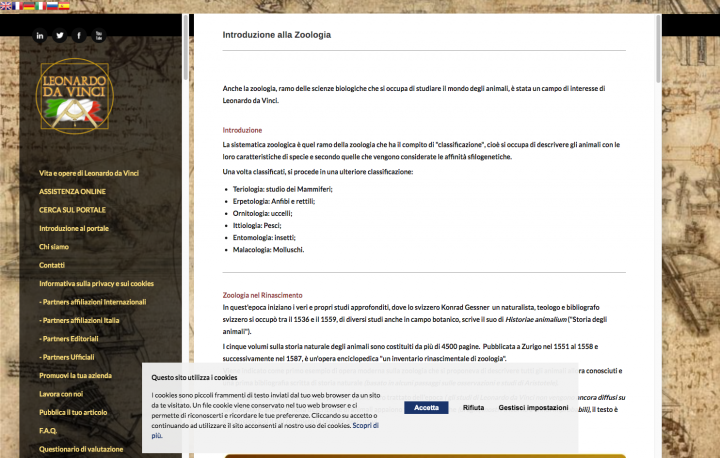720x458 pixels.
Task: Click the Leonardo da Vinci logo
Action: 74,96
